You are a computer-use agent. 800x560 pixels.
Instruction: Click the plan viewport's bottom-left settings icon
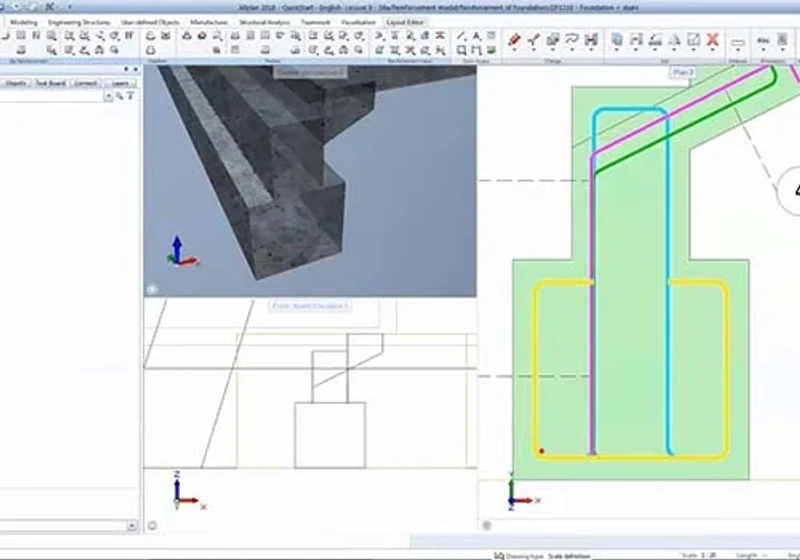[487, 525]
